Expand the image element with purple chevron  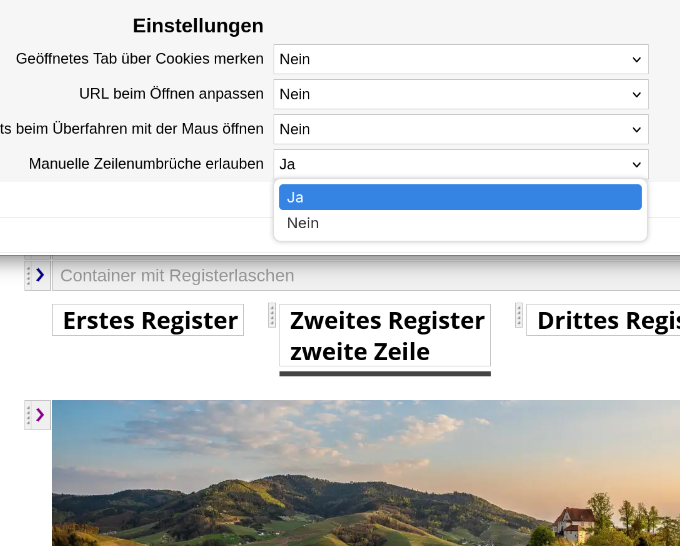40,415
